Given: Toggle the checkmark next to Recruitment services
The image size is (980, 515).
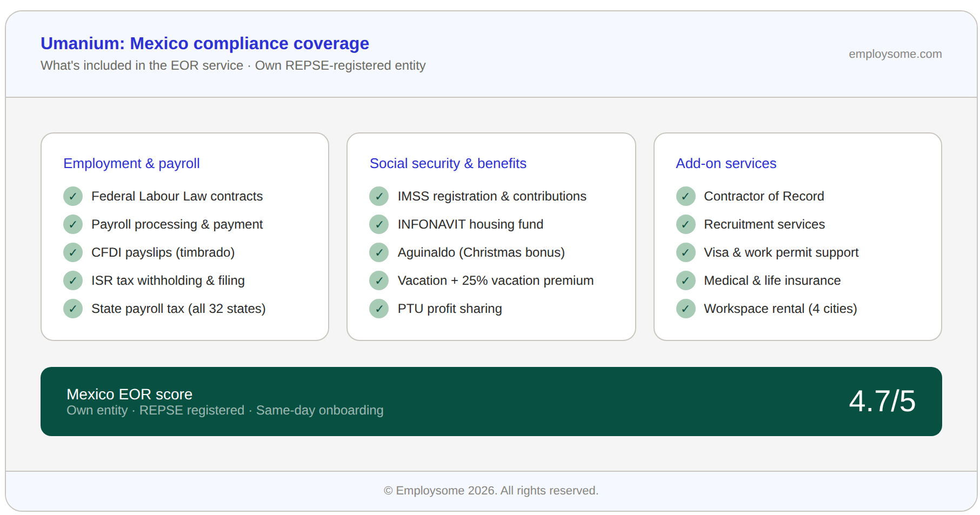Looking at the screenshot, I should (685, 224).
